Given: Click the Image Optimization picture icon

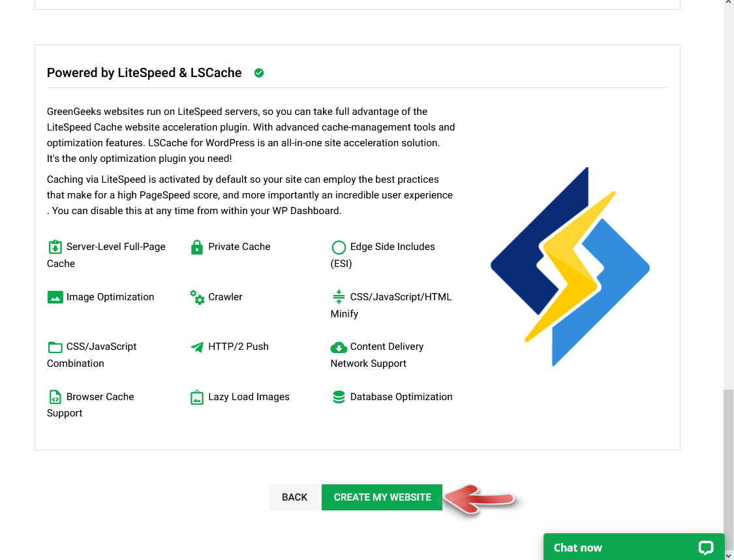Looking at the screenshot, I should (x=55, y=298).
